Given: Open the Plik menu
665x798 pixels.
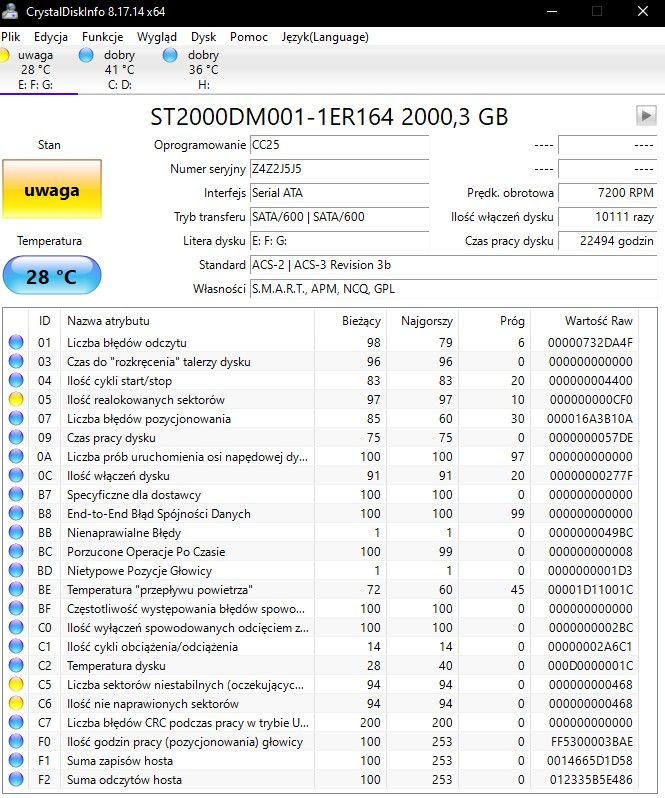Looking at the screenshot, I should click(10, 37).
